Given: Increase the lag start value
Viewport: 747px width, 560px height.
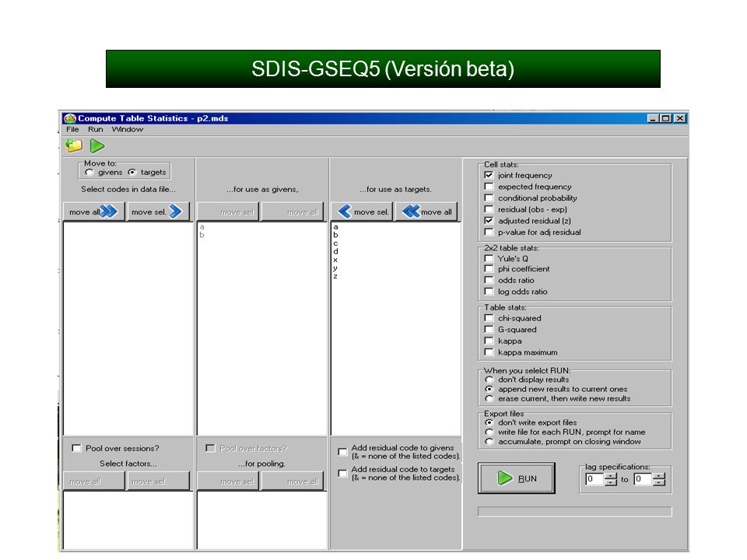Looking at the screenshot, I should 611,476.
